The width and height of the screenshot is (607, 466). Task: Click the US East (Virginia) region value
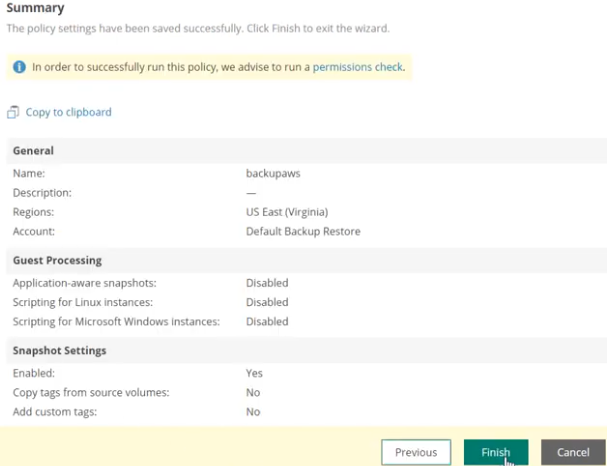(287, 212)
